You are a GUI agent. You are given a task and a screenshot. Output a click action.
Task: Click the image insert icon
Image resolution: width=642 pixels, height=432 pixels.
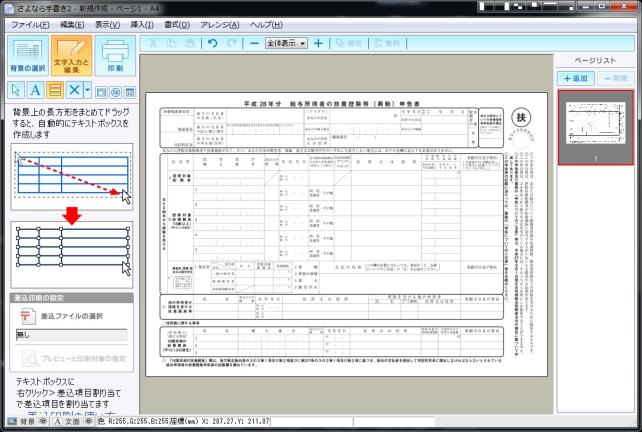point(101,93)
